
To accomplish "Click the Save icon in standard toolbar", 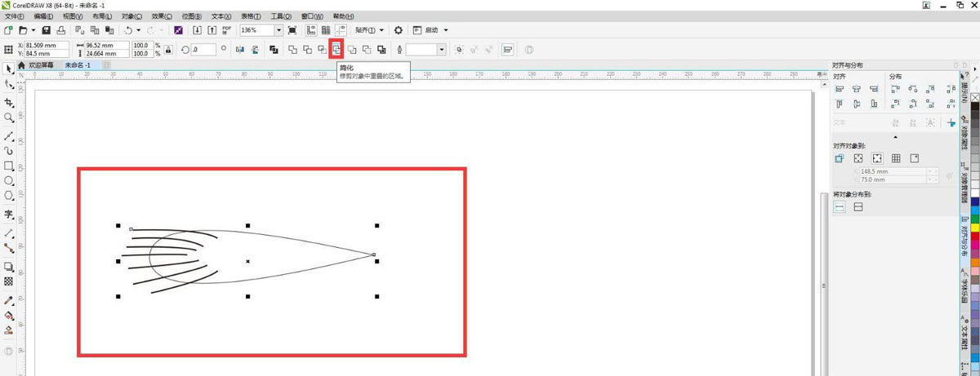I will click(x=47, y=30).
